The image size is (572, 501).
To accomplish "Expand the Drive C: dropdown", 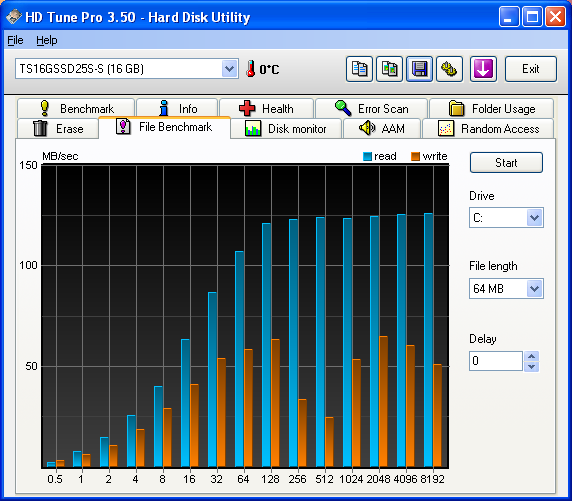I will (534, 218).
